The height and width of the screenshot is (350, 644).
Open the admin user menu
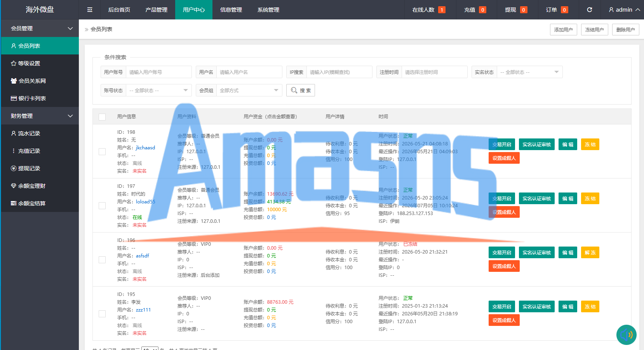(624, 10)
